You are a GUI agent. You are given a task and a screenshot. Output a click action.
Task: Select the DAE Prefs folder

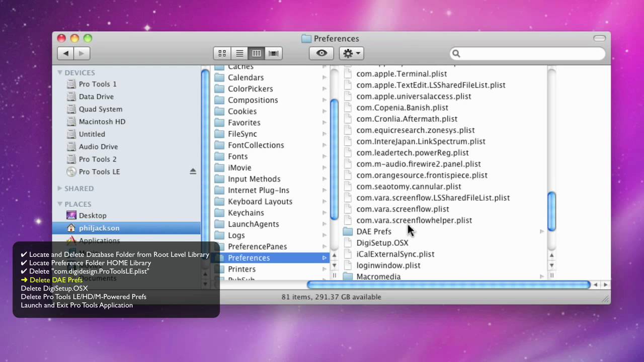(373, 232)
